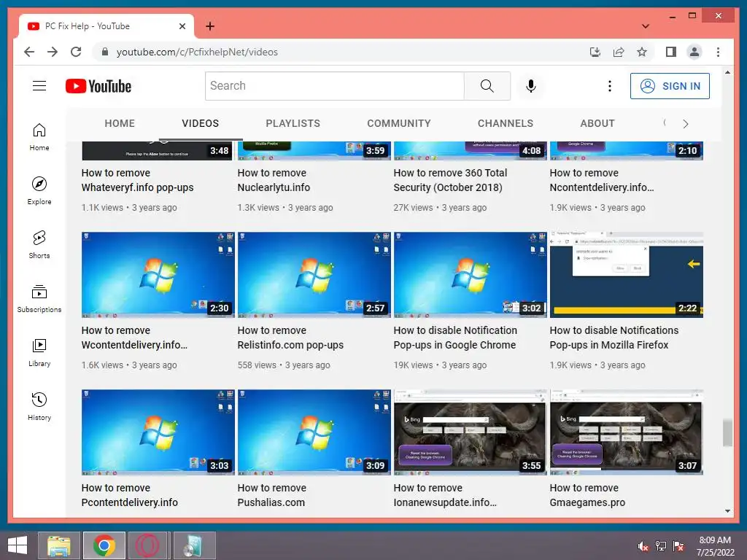The image size is (747, 560).
Task: Toggle the browser side panel icon
Action: [x=671, y=52]
